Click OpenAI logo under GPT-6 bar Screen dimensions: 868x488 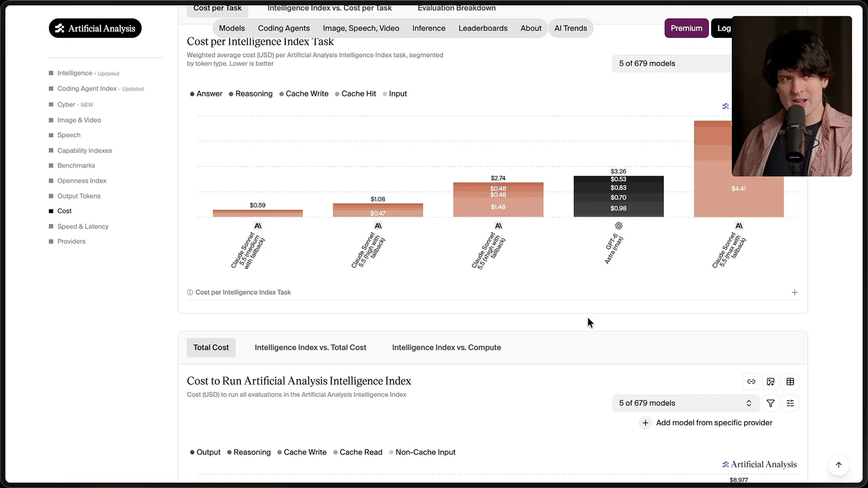[618, 226]
